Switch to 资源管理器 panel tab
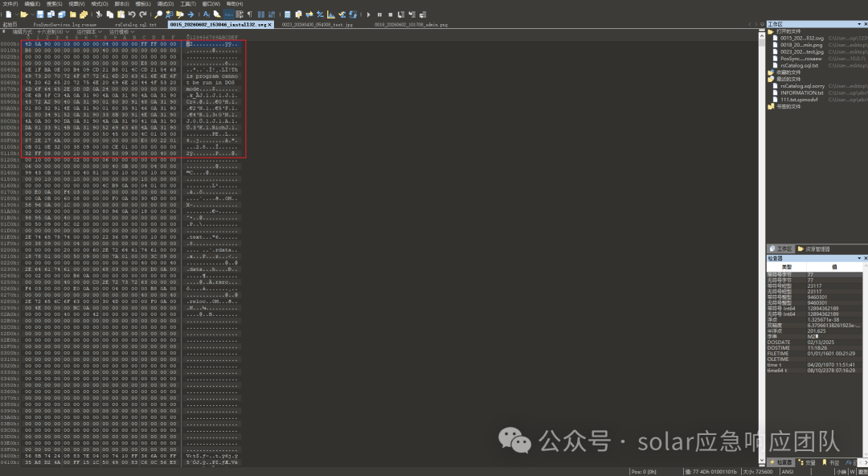Screen dimensions: 868x476 (x=813, y=248)
